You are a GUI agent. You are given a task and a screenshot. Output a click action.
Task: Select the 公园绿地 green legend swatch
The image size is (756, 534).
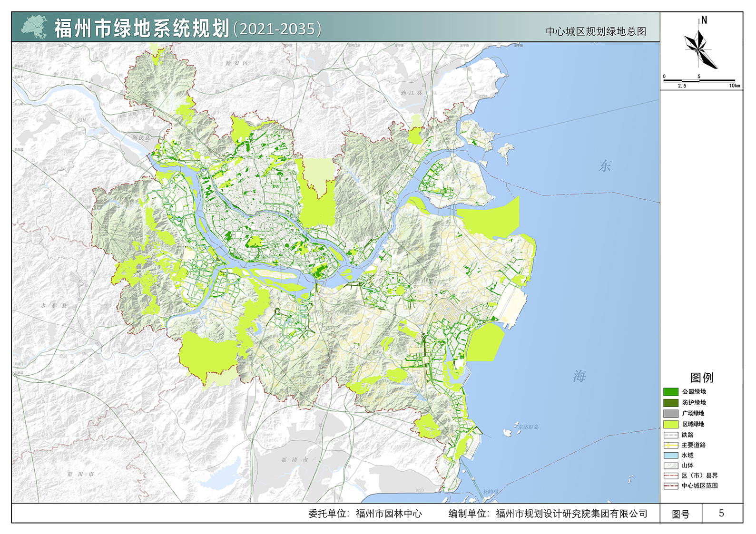(670, 392)
